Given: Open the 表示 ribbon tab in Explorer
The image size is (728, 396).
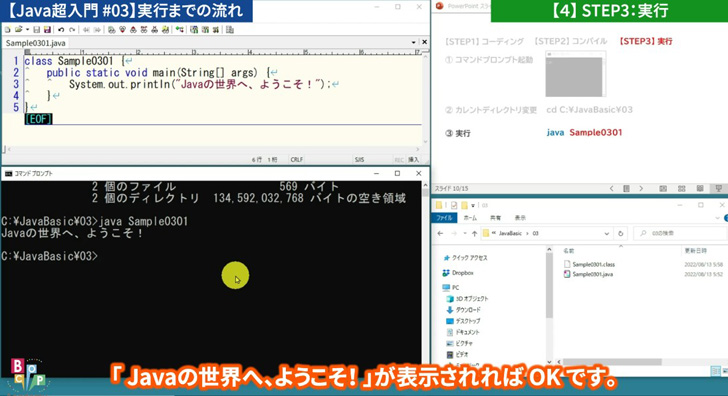Looking at the screenshot, I should (520, 218).
